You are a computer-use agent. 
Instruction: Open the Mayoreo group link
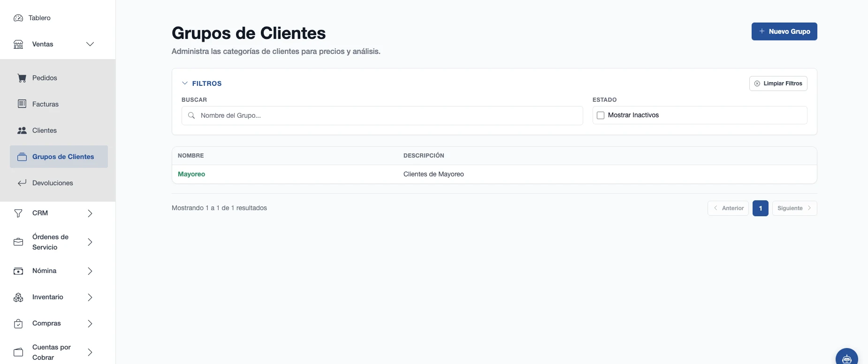pyautogui.click(x=191, y=174)
